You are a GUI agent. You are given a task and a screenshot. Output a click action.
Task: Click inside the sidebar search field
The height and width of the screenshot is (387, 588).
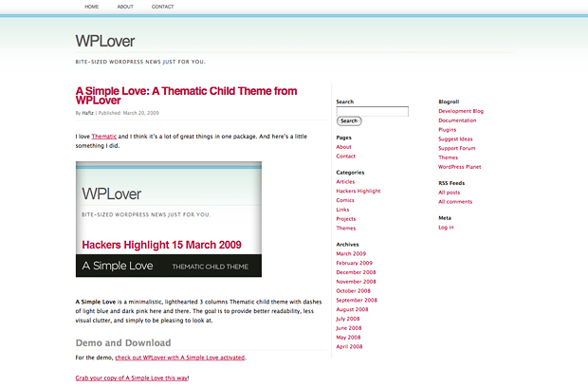(372, 111)
